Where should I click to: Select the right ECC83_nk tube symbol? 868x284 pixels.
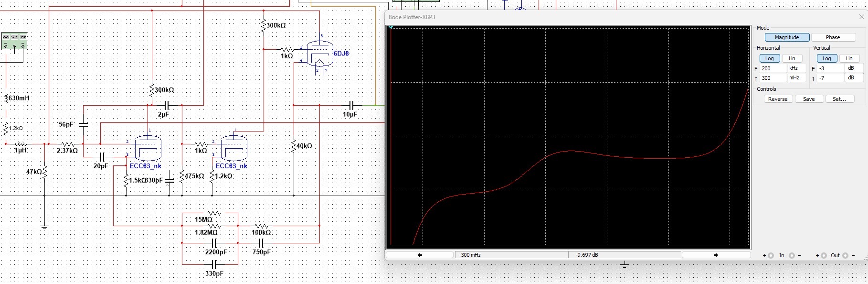coord(234,148)
